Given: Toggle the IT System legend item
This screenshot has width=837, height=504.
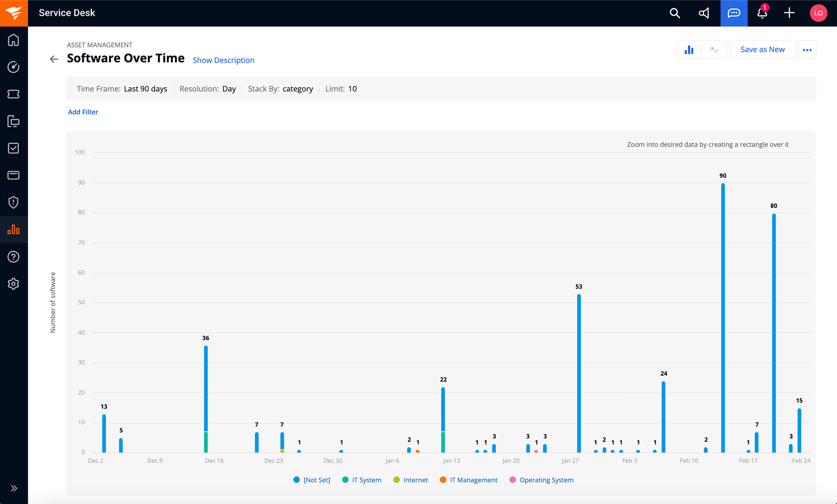Looking at the screenshot, I should (x=361, y=479).
